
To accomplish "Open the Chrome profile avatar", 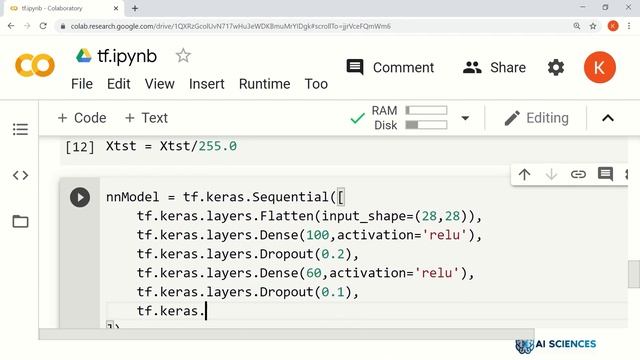I will [x=613, y=26].
